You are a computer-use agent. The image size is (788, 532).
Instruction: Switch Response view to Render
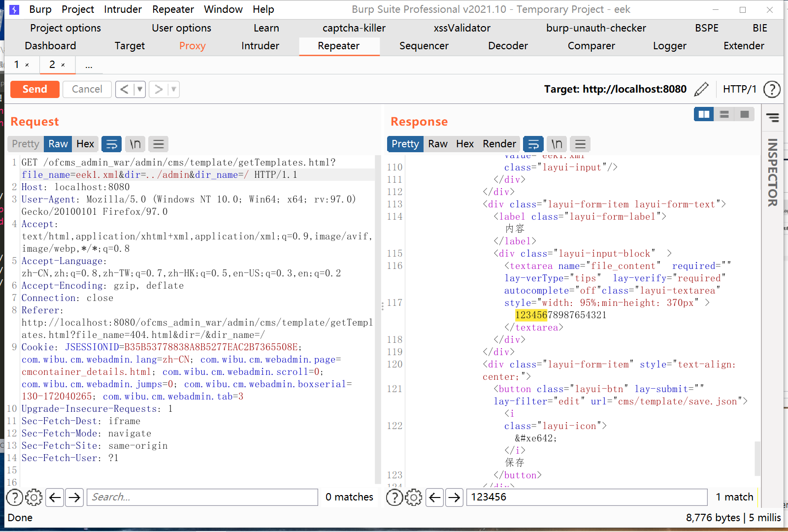pyautogui.click(x=499, y=144)
